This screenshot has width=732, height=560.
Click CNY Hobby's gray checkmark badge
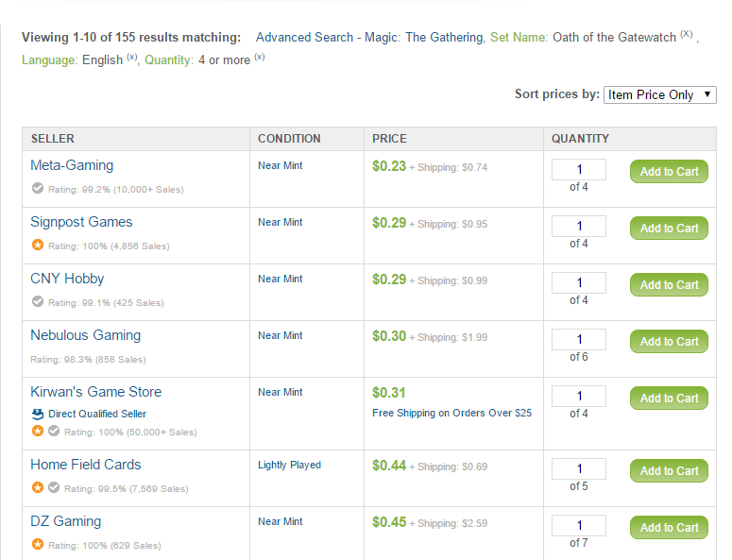click(x=37, y=302)
